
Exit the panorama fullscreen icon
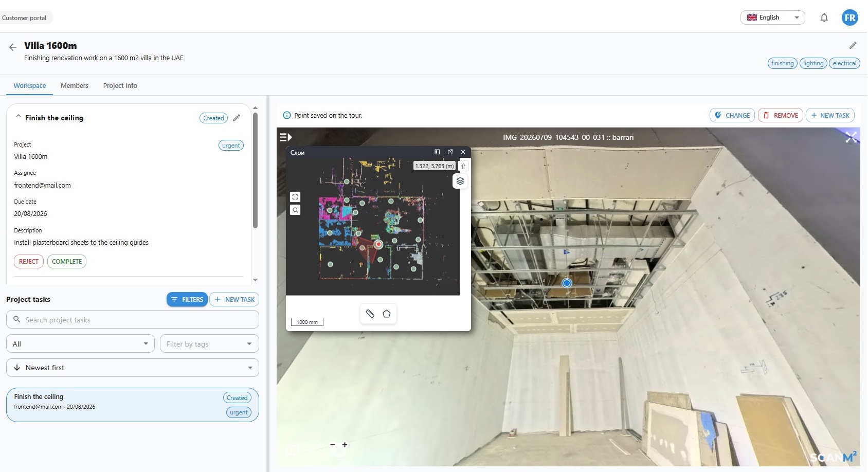coord(851,137)
